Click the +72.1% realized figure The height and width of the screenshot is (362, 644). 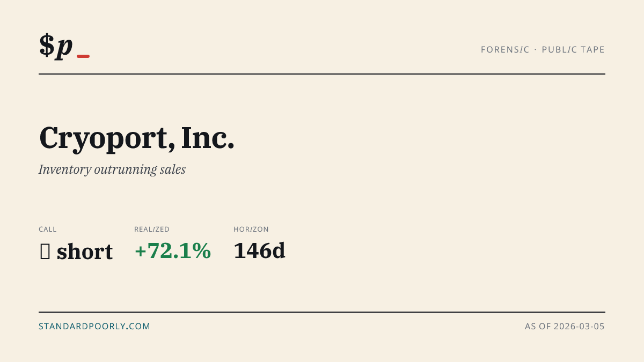[173, 251]
